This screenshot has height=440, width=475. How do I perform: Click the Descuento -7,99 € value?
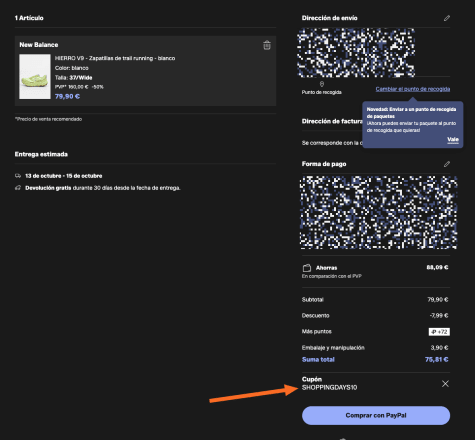[x=439, y=315]
